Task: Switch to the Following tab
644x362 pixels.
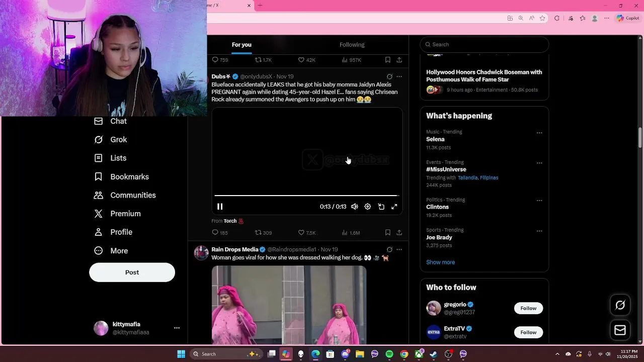Action: [352, 45]
